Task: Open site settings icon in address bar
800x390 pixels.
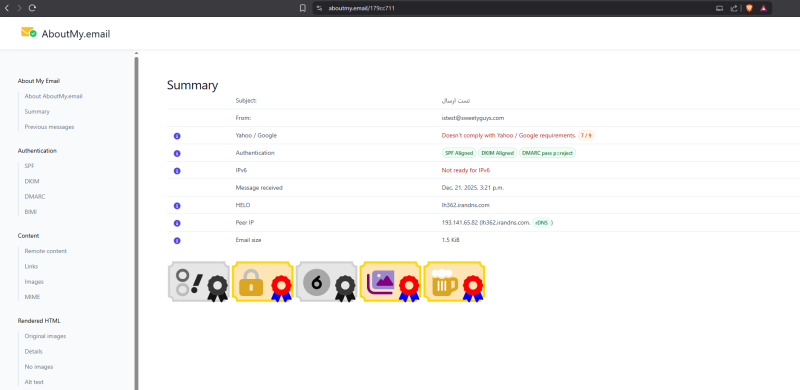Action: pyautogui.click(x=319, y=8)
